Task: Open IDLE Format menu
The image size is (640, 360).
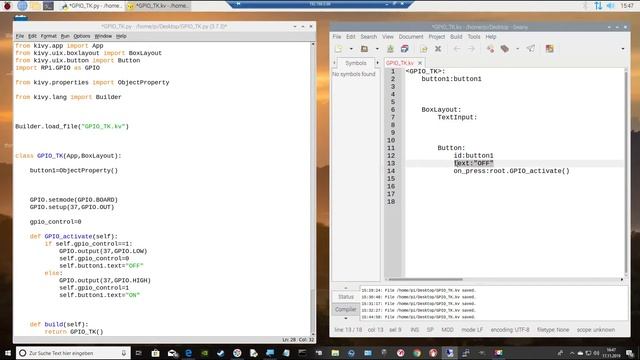Action: coord(49,36)
